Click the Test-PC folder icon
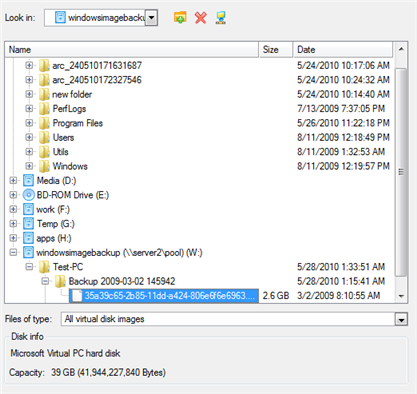This screenshot has width=417, height=394. tap(44, 267)
